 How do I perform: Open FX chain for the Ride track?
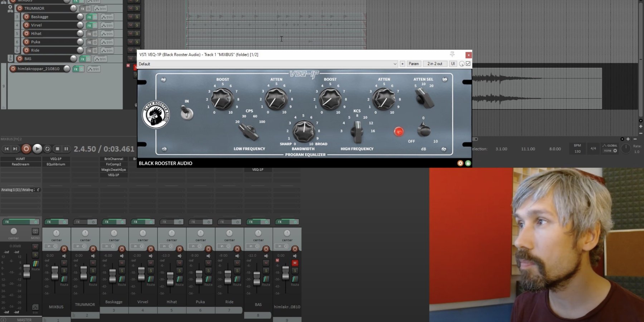pos(89,50)
